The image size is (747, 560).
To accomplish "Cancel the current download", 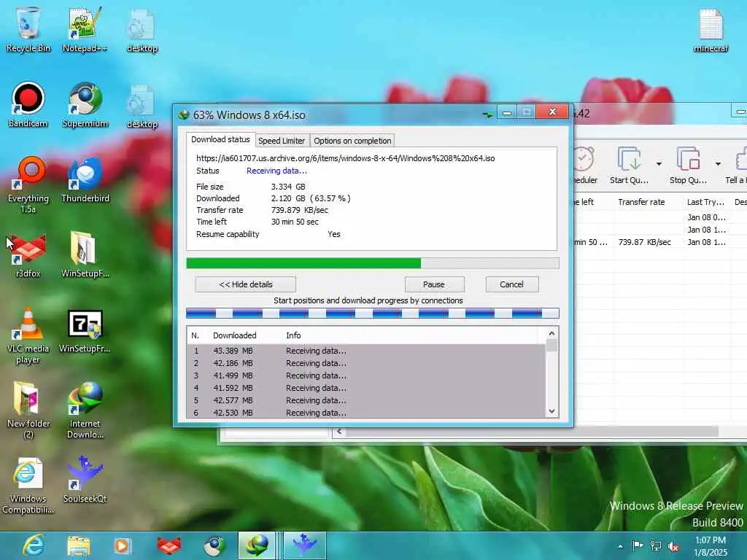I will tap(511, 284).
